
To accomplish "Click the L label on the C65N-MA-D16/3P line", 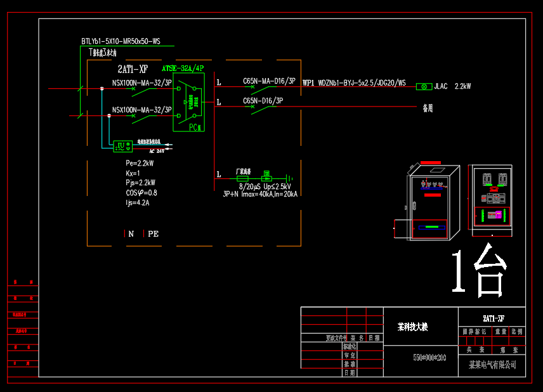I will pyautogui.click(x=219, y=82).
